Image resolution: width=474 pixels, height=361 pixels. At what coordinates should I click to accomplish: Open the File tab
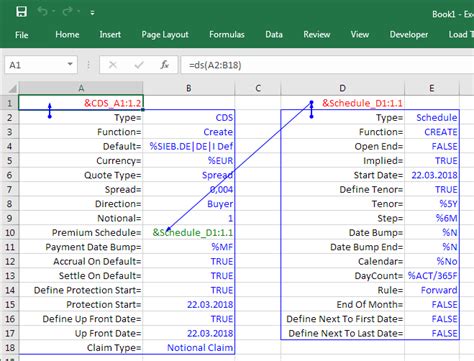22,35
